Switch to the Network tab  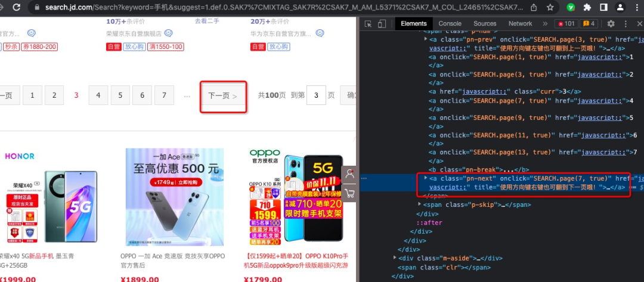520,24
